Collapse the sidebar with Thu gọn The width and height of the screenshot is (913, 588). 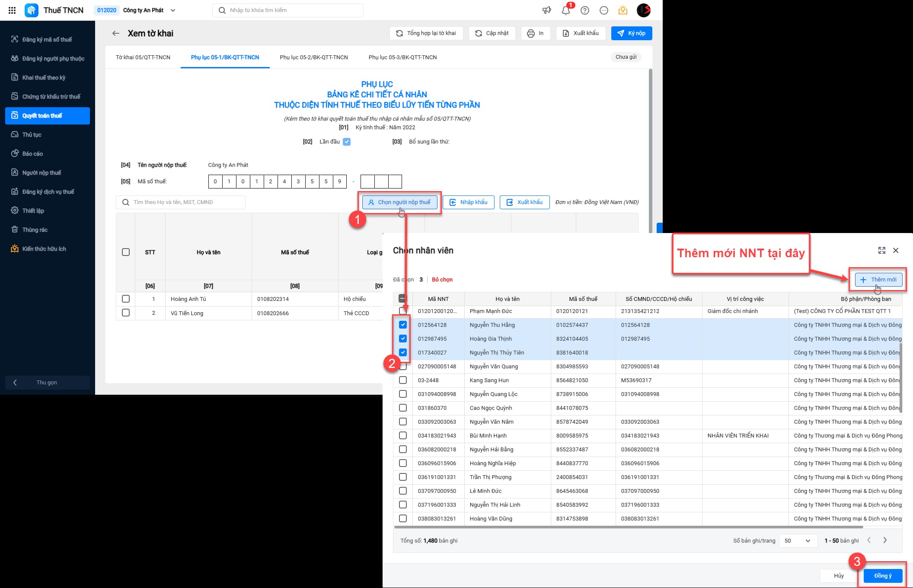click(47, 382)
